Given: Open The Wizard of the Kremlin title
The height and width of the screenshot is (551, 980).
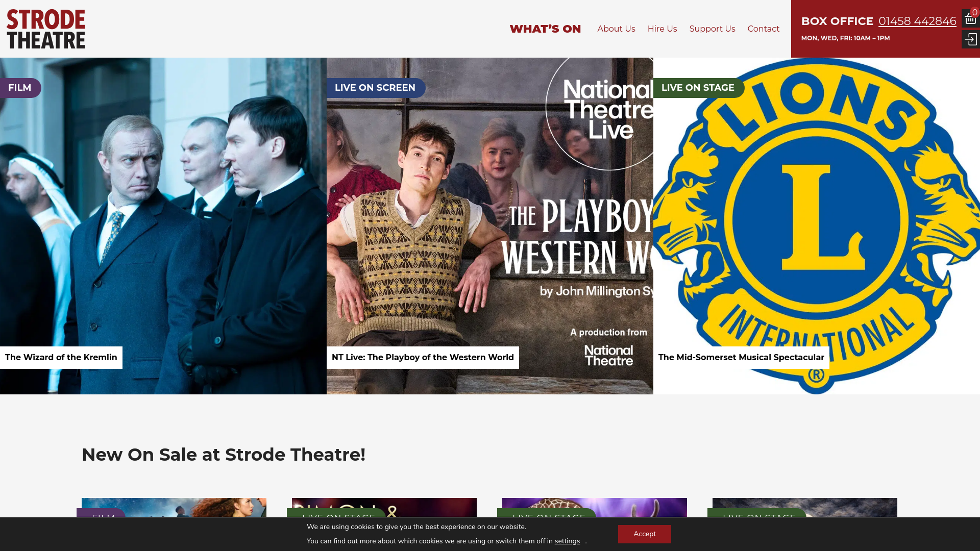Looking at the screenshot, I should tap(61, 358).
